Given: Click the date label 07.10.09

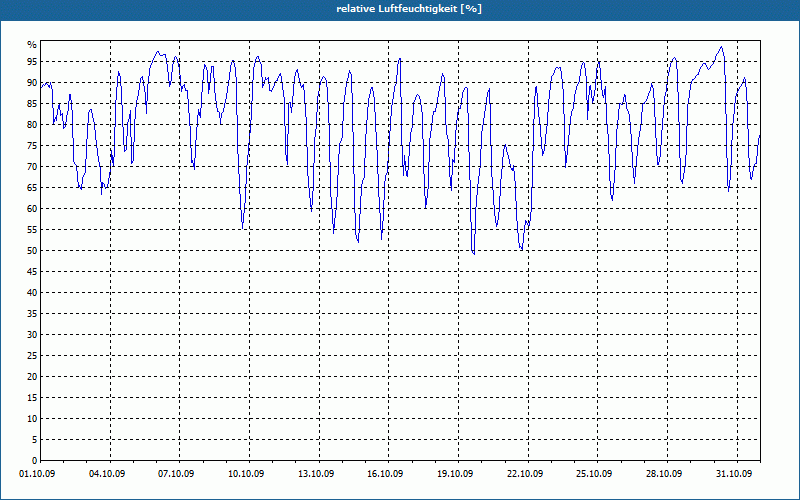Looking at the screenshot, I should click(x=177, y=474).
